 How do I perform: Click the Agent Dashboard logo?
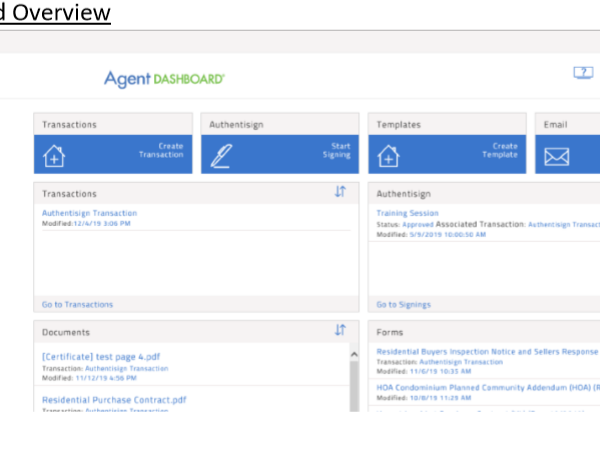(x=164, y=79)
